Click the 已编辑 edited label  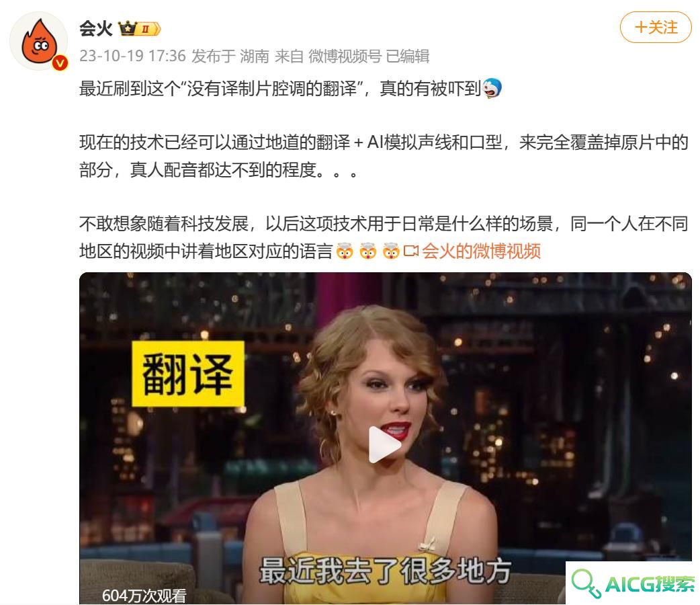(x=407, y=56)
